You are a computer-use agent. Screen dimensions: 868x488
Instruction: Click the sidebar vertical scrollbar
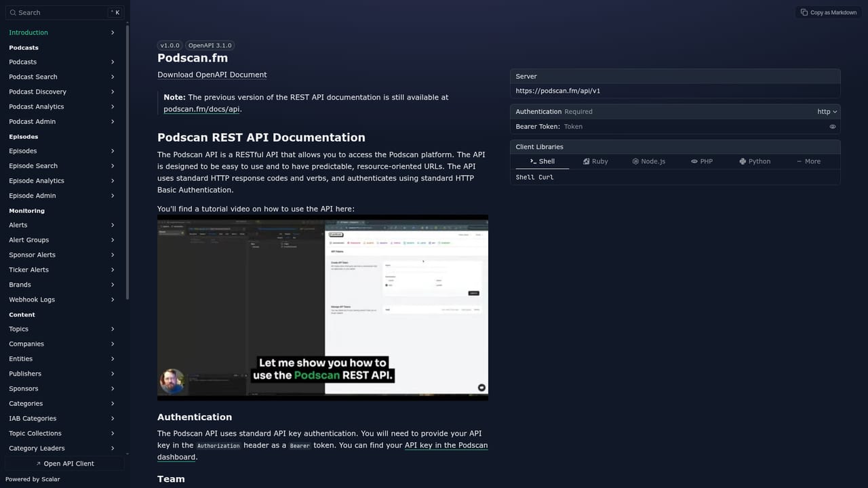(x=127, y=163)
